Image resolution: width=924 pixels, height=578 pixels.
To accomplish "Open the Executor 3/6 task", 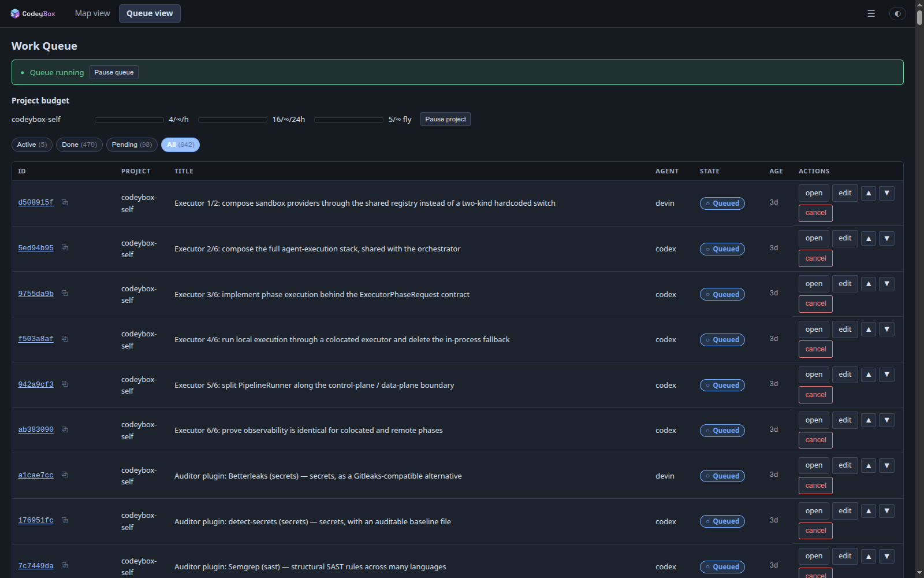I will (814, 284).
